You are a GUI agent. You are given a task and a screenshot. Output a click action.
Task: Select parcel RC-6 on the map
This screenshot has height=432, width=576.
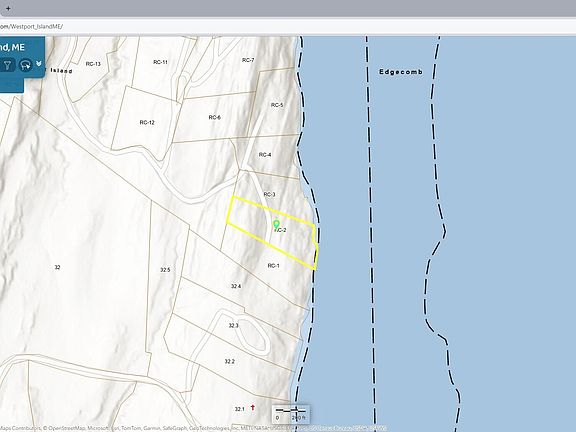point(215,117)
